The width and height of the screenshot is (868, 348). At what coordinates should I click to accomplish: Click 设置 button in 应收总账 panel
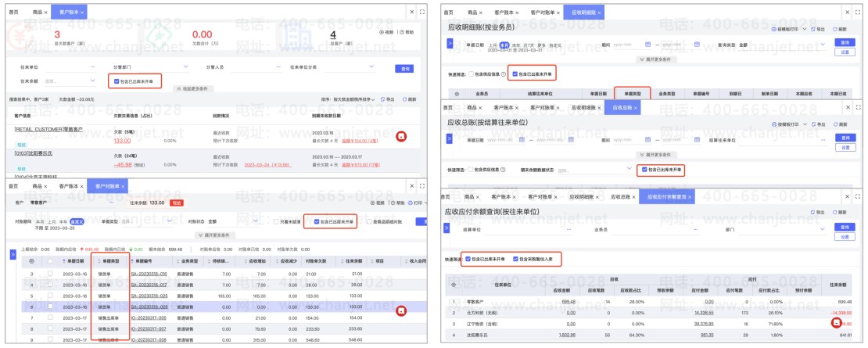845,147
